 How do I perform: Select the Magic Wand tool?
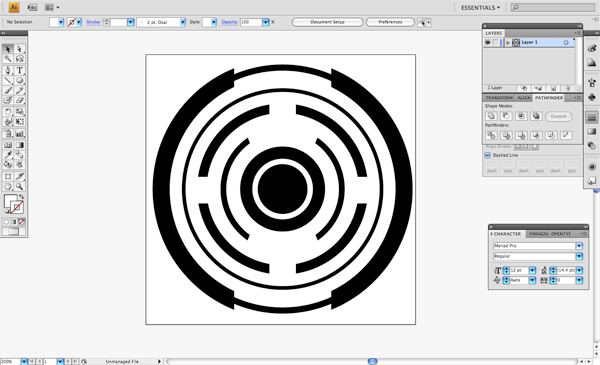click(8, 59)
